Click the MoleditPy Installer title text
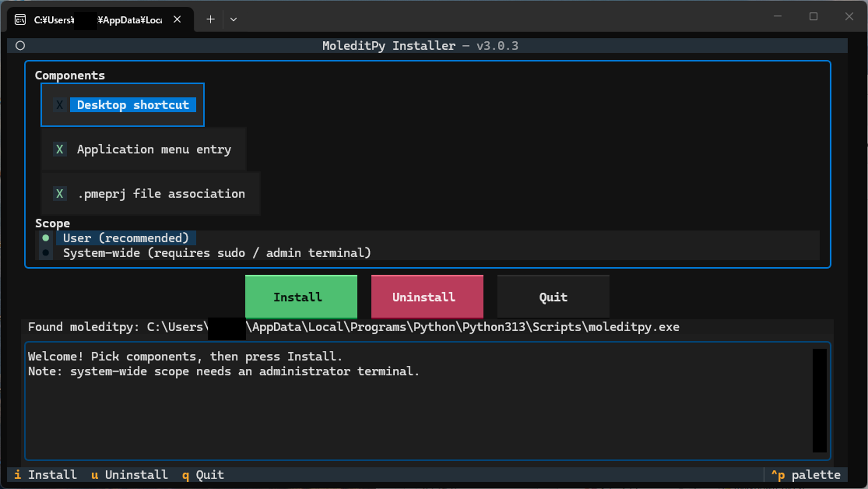 [420, 45]
